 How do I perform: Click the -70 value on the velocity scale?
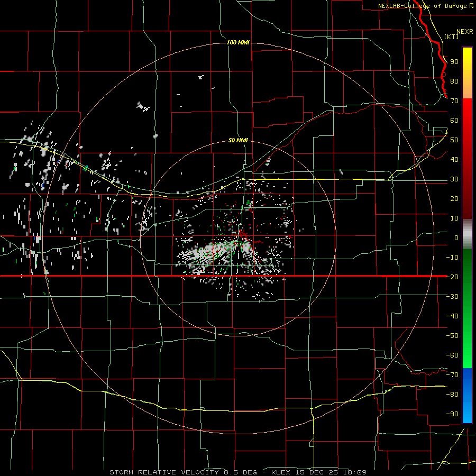tap(452, 374)
